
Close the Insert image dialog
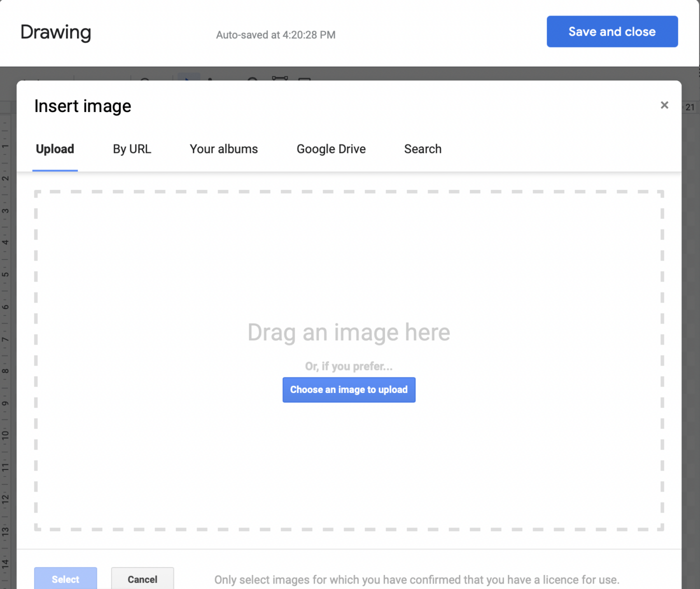[664, 105]
